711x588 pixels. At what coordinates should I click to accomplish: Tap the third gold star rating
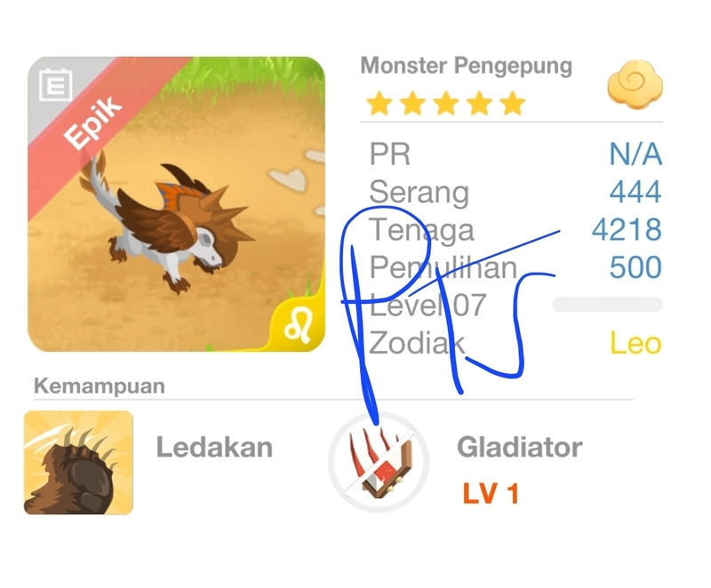446,103
